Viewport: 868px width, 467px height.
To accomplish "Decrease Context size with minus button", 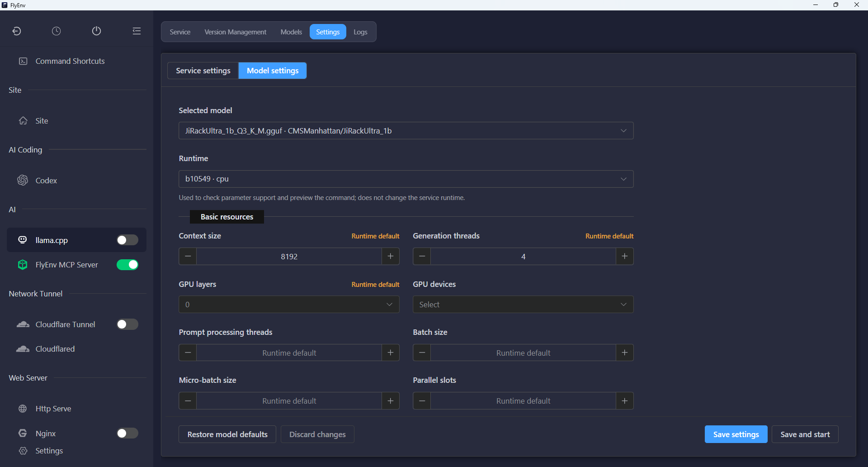I will coord(188,257).
